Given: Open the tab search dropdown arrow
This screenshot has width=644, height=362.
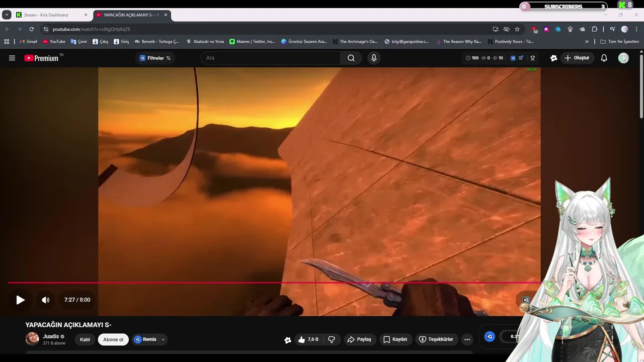Looking at the screenshot, I should click(x=7, y=15).
